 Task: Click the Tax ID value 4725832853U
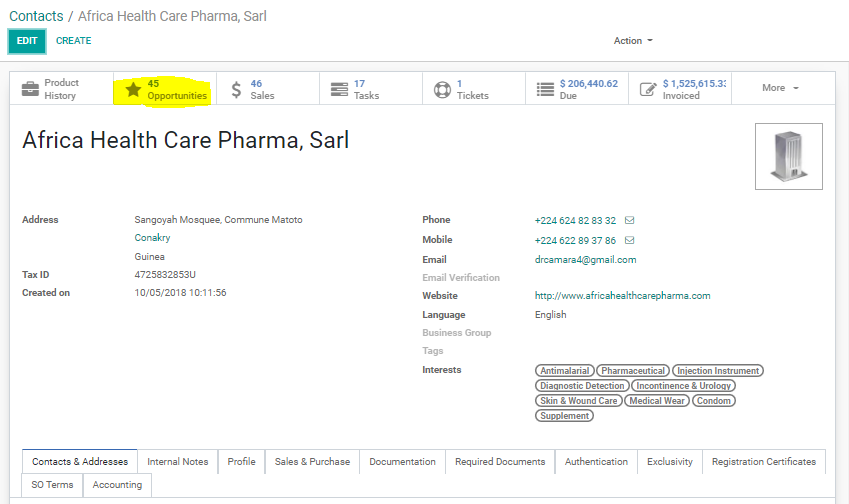165,274
